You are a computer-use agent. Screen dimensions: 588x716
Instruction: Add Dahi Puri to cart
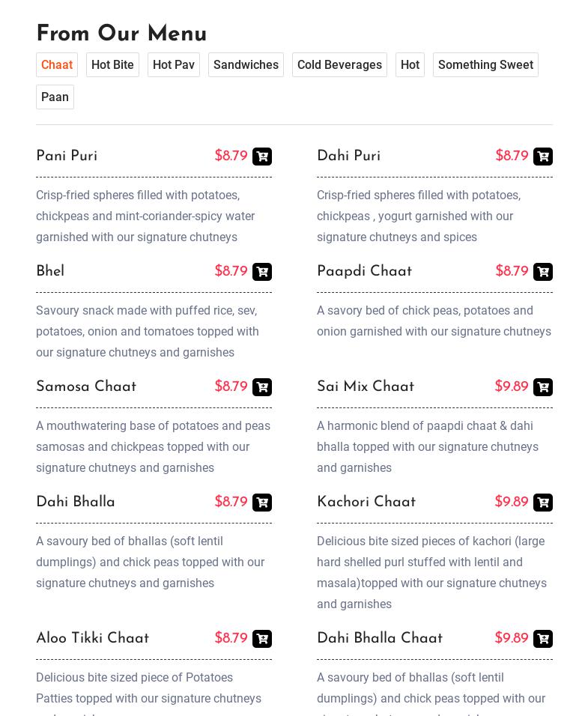click(543, 157)
